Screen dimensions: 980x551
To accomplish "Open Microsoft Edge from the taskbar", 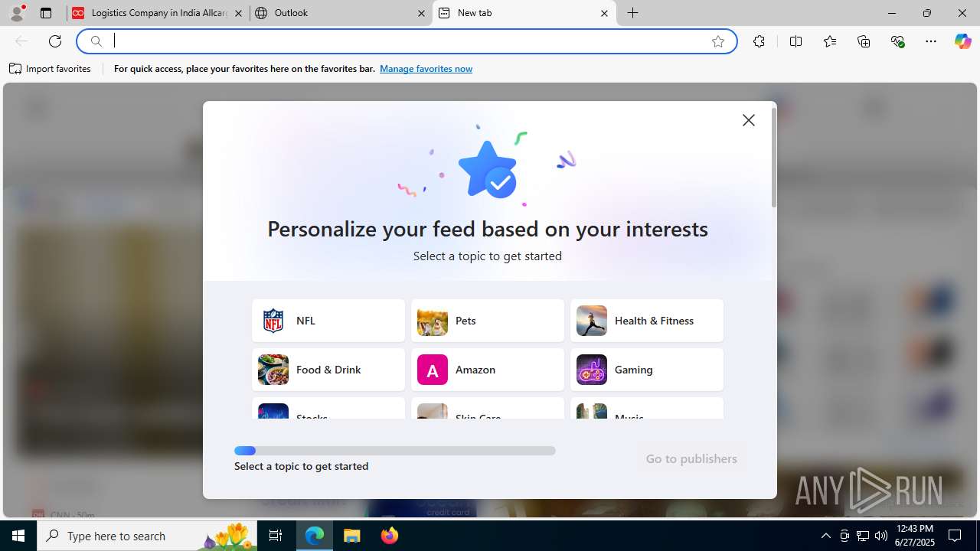I will (x=315, y=536).
